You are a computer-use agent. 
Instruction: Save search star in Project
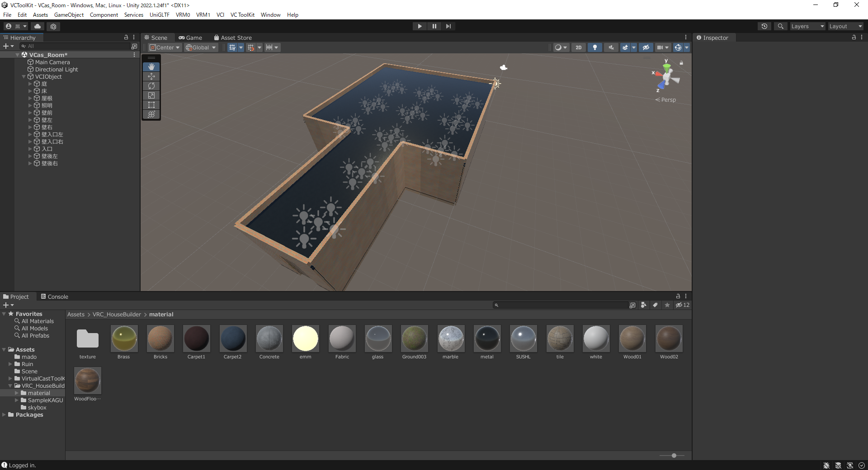(667, 305)
